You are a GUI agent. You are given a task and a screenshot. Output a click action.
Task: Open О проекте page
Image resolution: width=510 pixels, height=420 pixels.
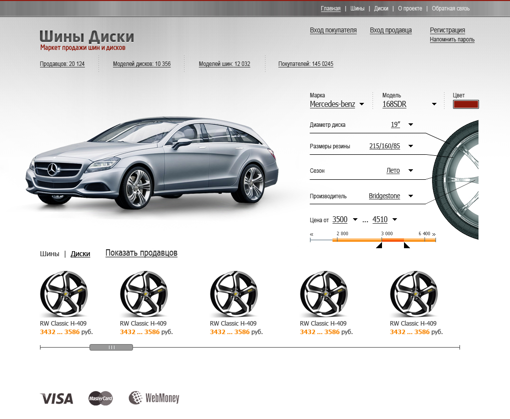pyautogui.click(x=410, y=8)
